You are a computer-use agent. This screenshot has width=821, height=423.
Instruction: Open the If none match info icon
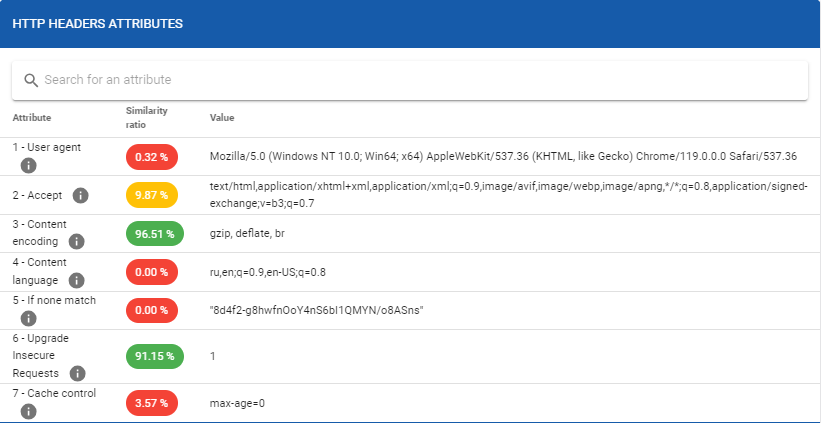(x=29, y=319)
